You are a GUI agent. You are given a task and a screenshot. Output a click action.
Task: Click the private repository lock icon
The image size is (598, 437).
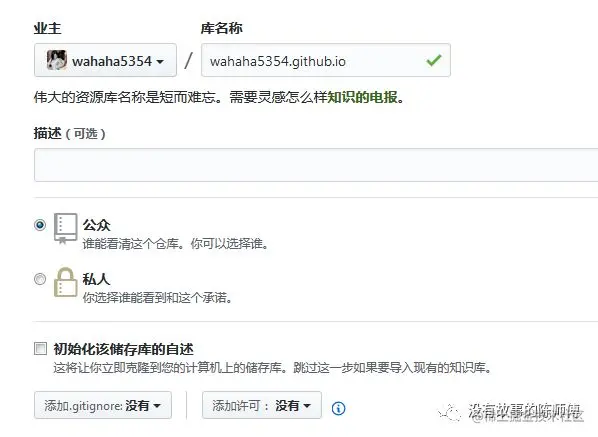click(65, 283)
